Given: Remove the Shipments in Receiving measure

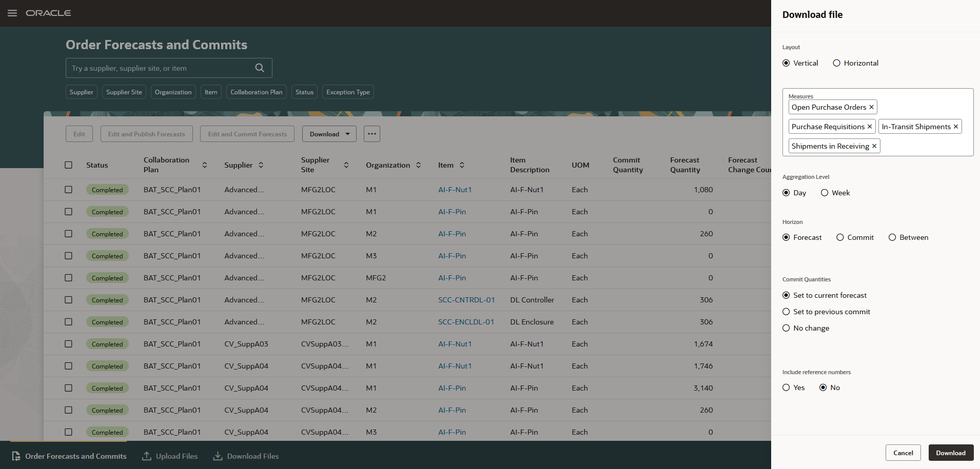Looking at the screenshot, I should 874,146.
